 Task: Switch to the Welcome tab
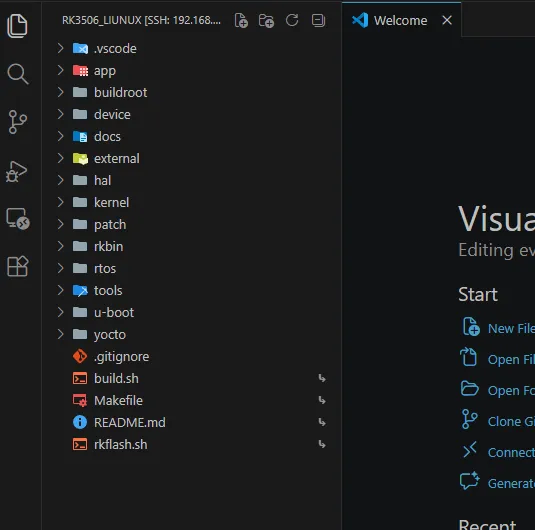pos(400,20)
